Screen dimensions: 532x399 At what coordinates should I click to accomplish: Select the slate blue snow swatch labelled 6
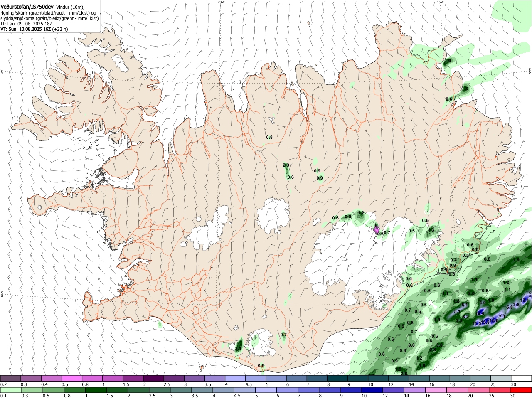point(296,378)
